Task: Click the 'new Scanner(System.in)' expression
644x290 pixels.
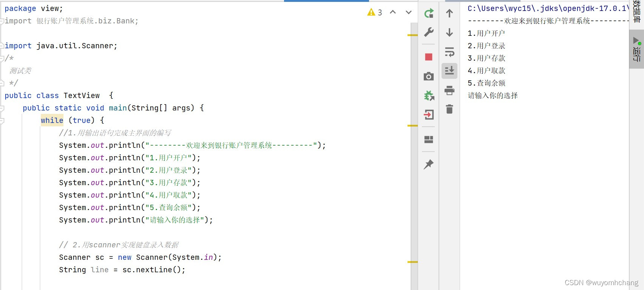Action: tap(167, 257)
